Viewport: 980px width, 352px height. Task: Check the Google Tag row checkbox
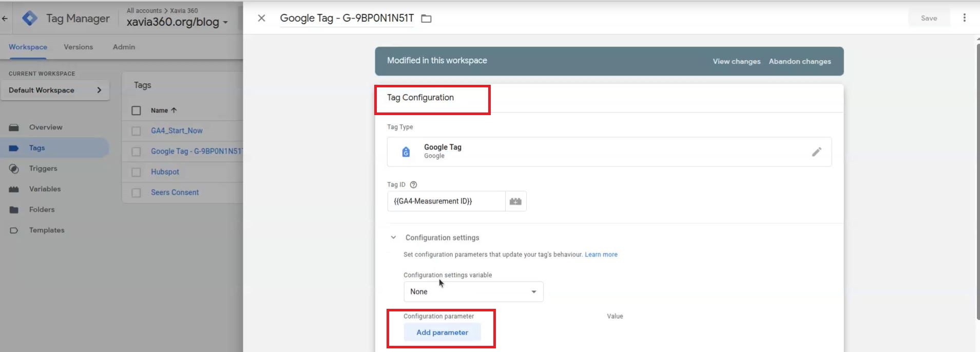[136, 152]
